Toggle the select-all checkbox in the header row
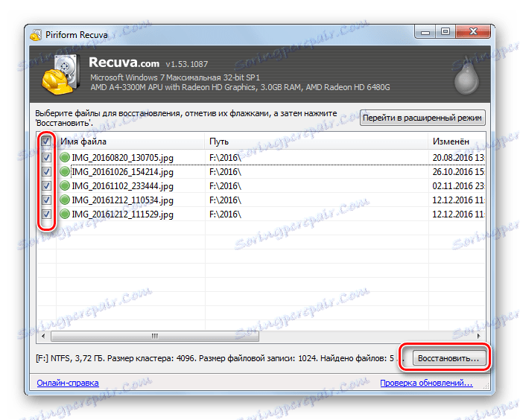The image size is (520, 420). [x=46, y=141]
